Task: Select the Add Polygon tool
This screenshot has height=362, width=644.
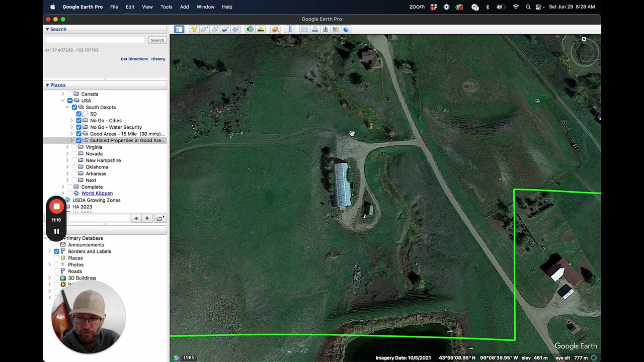Action: 204,29
